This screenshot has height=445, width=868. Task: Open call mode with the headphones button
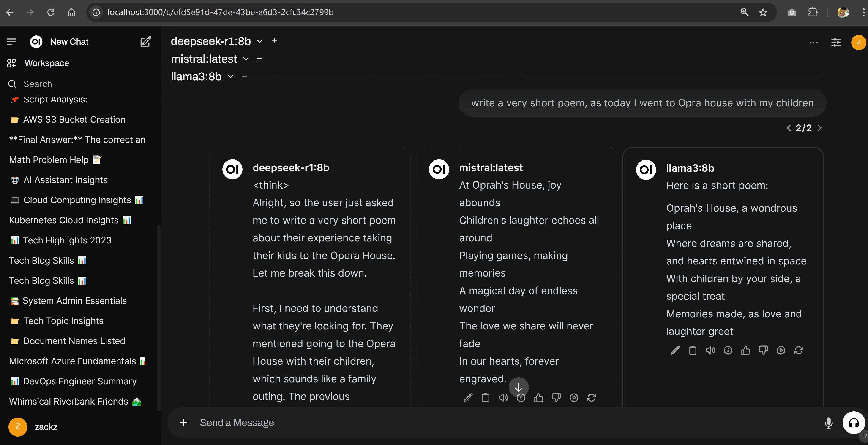(x=853, y=423)
